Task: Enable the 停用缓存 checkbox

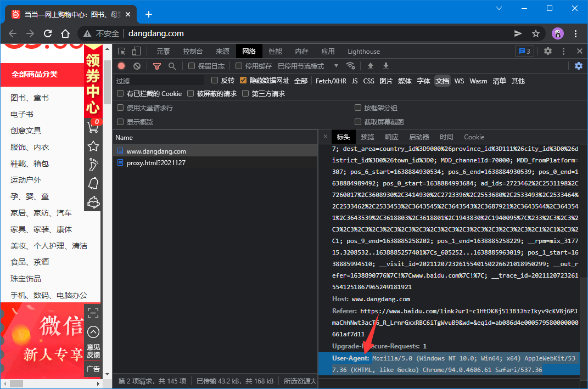Action: click(x=238, y=66)
